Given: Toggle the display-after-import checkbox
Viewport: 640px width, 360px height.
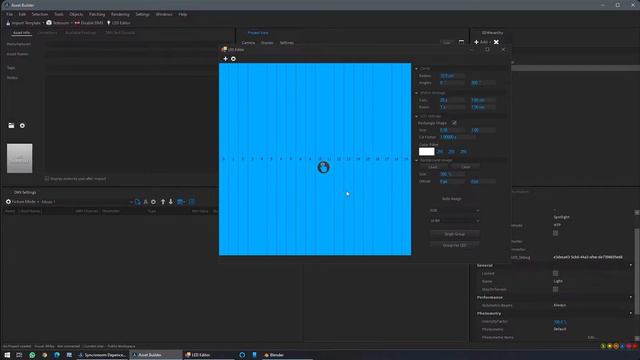Looking at the screenshot, I should pos(47,178).
